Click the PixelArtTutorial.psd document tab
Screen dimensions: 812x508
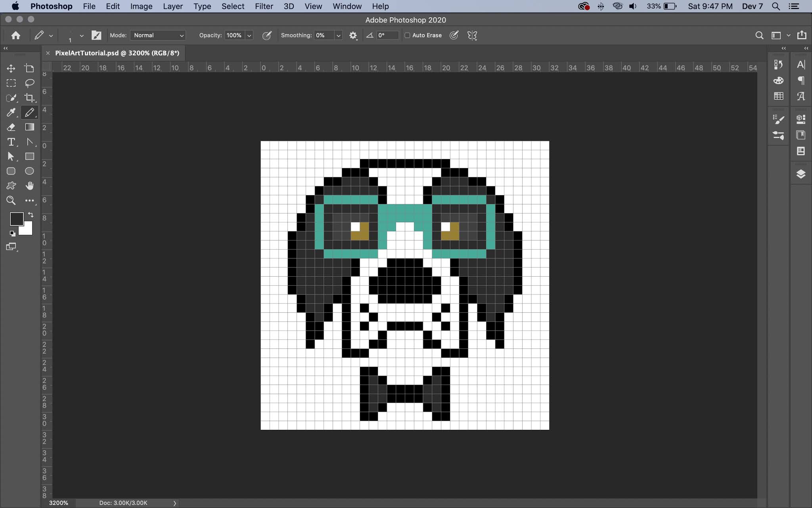(x=117, y=53)
